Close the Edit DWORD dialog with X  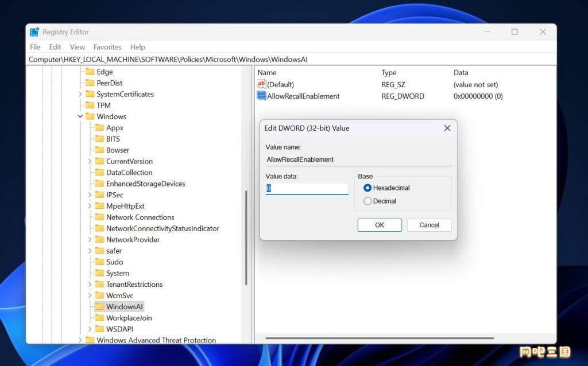(x=447, y=128)
